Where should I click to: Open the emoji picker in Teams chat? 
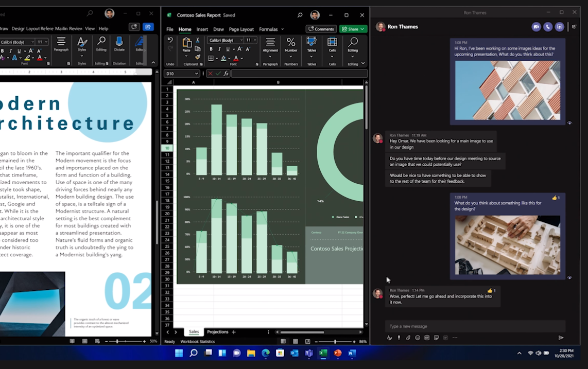(x=418, y=338)
